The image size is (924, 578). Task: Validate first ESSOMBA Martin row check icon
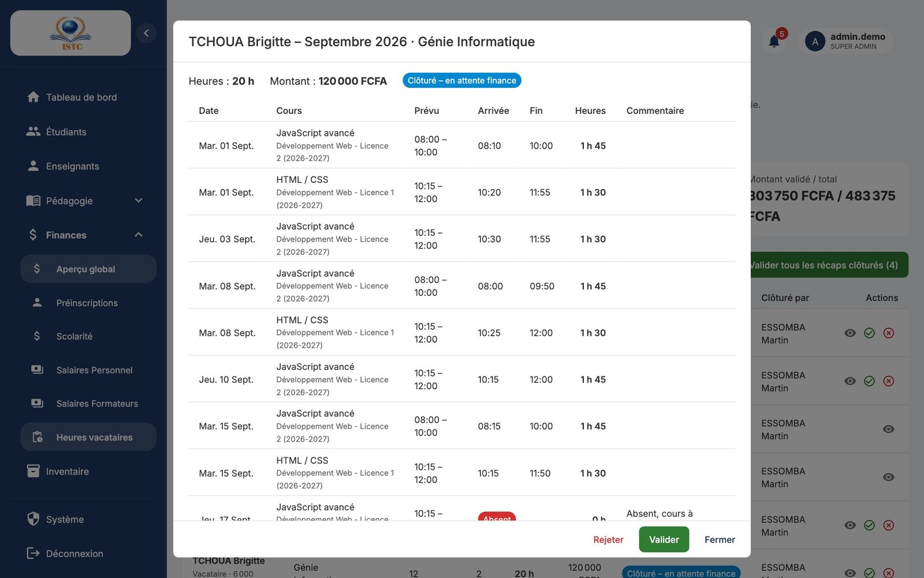tap(869, 333)
